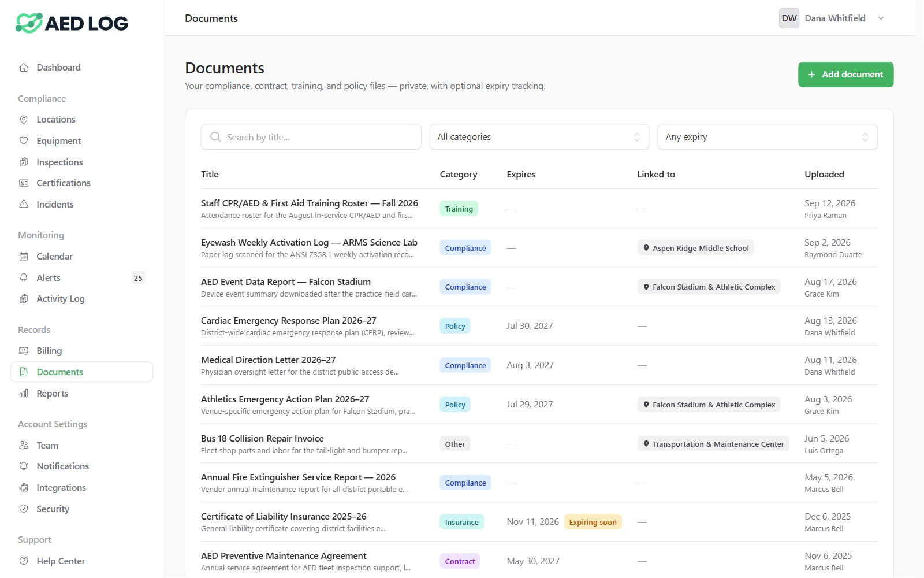
Task: Click the Security shield icon
Action: (x=24, y=509)
